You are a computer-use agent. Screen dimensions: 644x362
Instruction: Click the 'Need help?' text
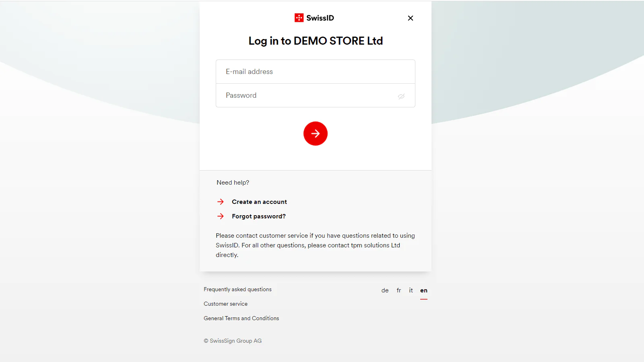point(233,183)
